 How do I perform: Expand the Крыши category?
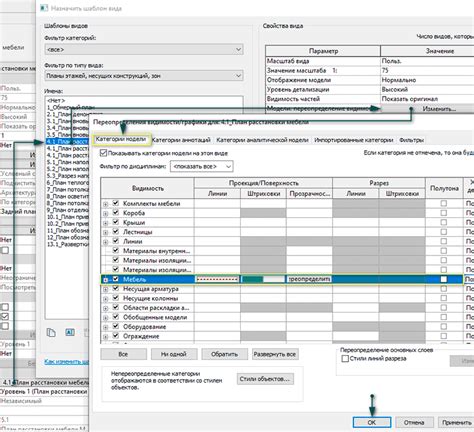(x=105, y=223)
